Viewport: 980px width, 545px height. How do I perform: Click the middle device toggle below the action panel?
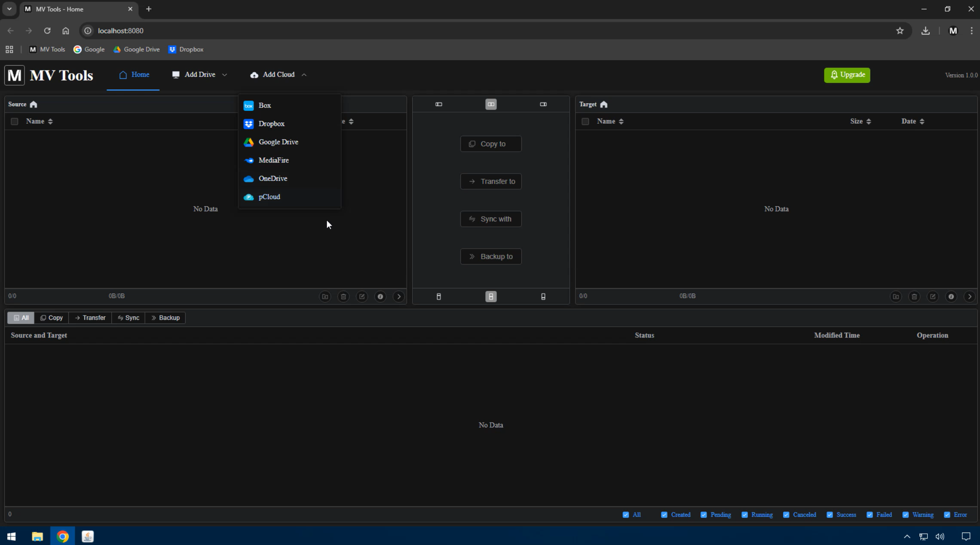coord(490,296)
